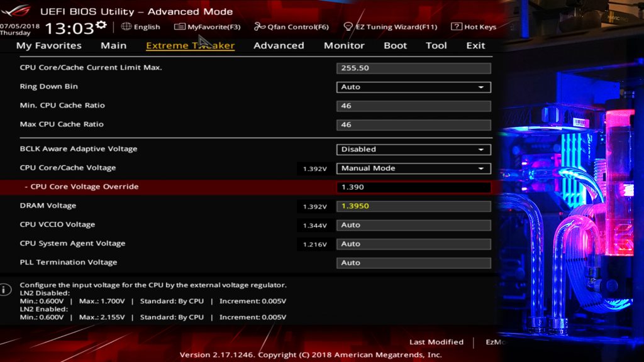Select PLL Termination Voltage Auto field
Screen dimensions: 644x362
click(x=414, y=263)
